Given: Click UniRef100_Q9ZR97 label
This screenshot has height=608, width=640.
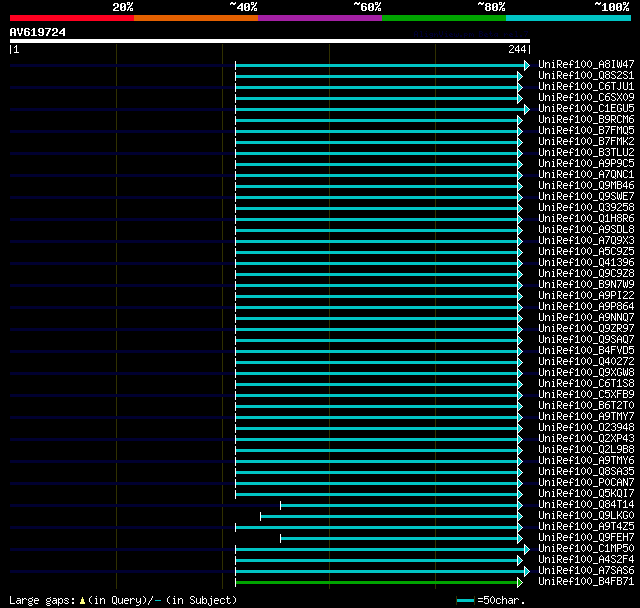Looking at the screenshot, I should [586, 329].
